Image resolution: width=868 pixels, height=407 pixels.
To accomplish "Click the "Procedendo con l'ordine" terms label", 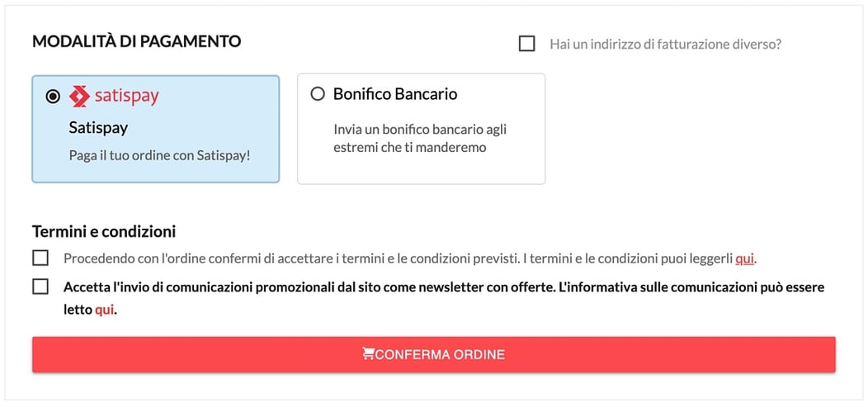I will tap(409, 258).
